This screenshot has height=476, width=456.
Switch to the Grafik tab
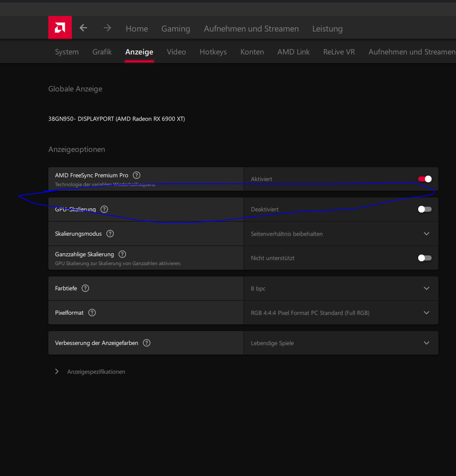102,52
